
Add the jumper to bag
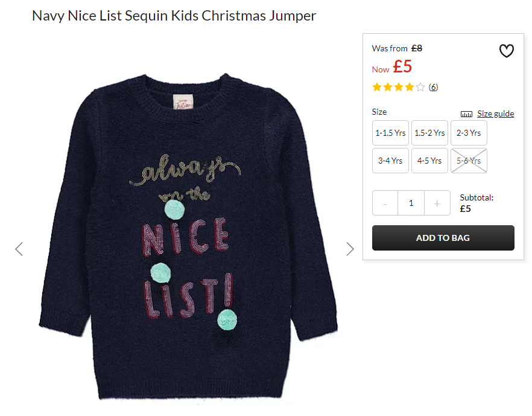click(x=443, y=238)
